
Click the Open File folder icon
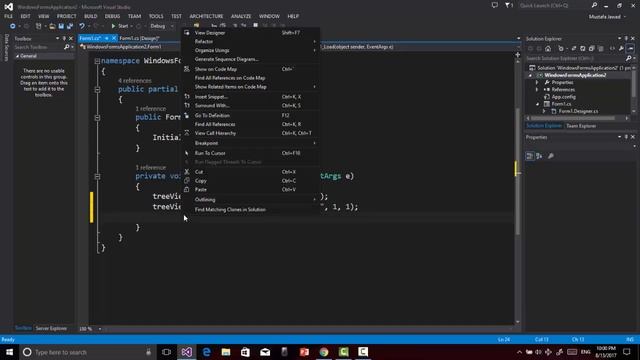coord(52,26)
